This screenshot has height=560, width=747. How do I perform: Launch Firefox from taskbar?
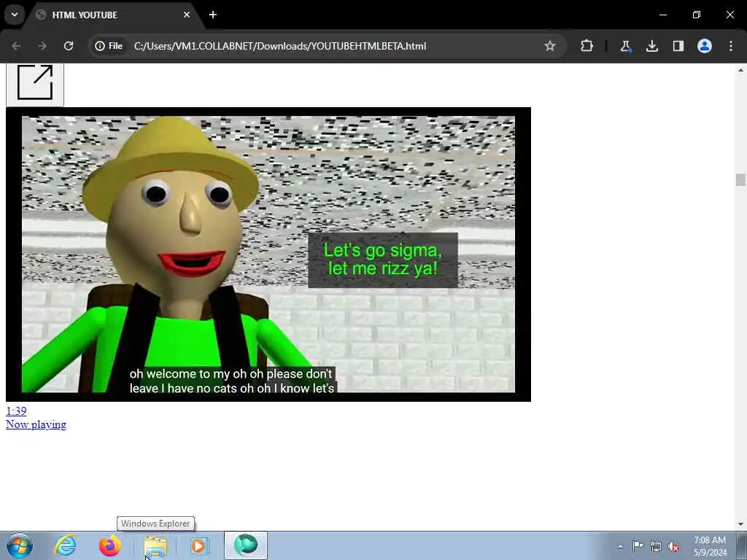coord(109,545)
